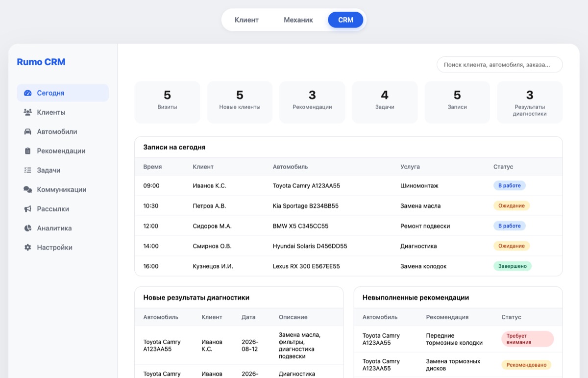The height and width of the screenshot is (378, 588).
Task: Click Hyundai Solaris D456DD55 cell
Action: (310, 246)
